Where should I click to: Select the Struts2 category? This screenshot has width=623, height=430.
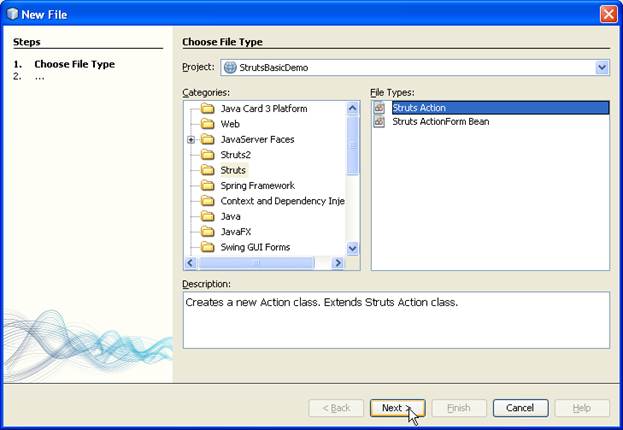[236, 155]
